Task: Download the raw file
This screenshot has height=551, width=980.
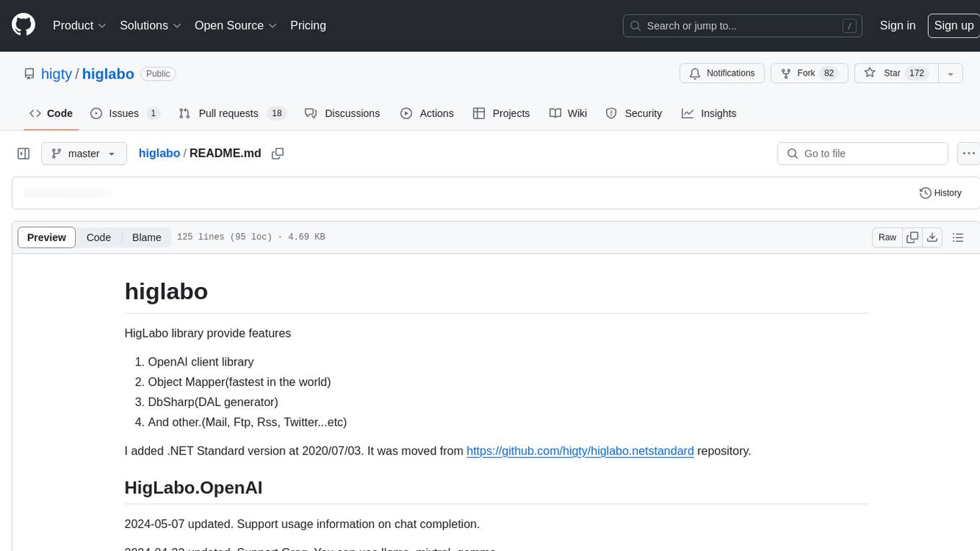Action: 932,237
